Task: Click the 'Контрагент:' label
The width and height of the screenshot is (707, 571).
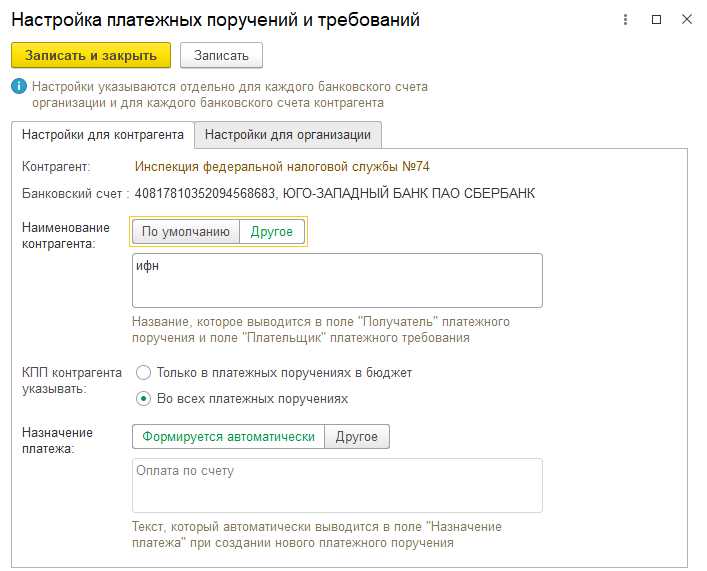Action: click(56, 166)
